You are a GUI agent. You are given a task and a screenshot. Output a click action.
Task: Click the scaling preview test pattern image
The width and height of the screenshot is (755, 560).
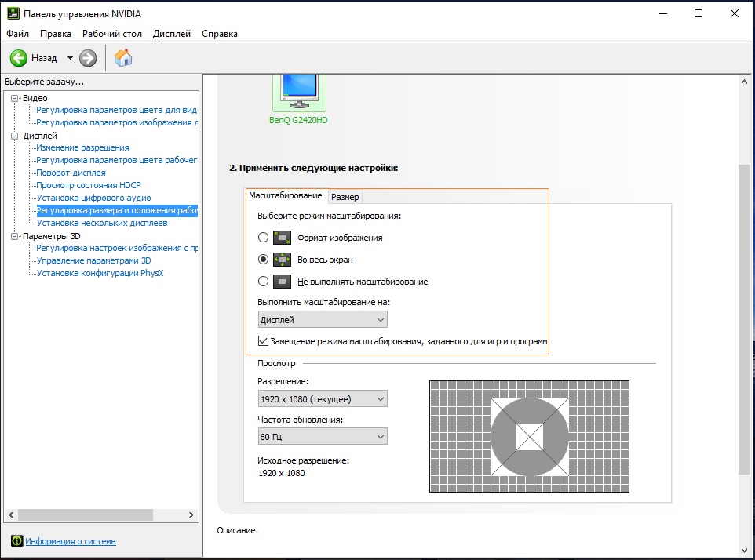(529, 436)
